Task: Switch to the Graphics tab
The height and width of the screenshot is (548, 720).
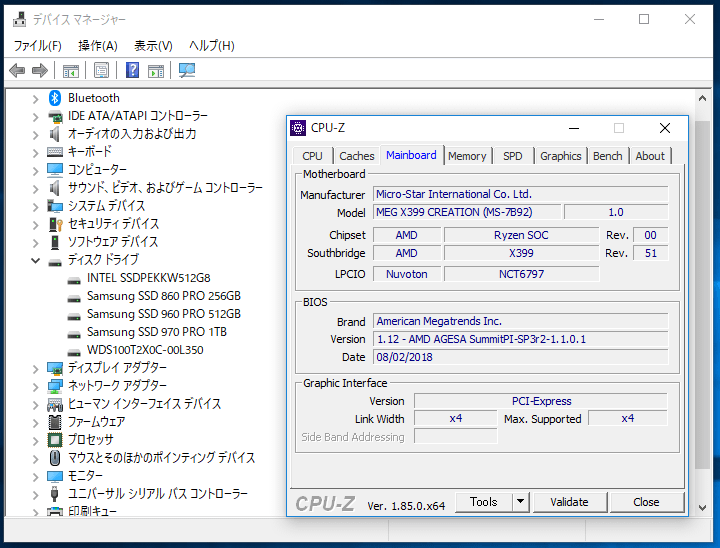Action: point(561,156)
